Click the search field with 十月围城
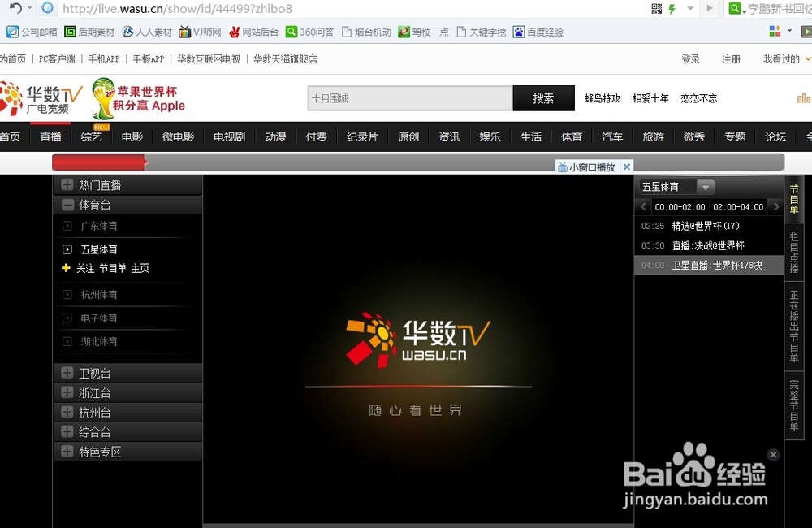 coord(410,98)
